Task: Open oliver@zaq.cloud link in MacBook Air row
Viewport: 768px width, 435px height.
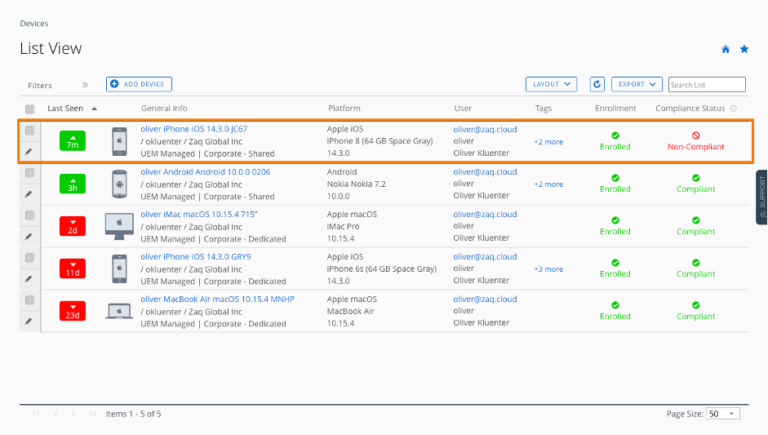Action: pyautogui.click(x=485, y=299)
